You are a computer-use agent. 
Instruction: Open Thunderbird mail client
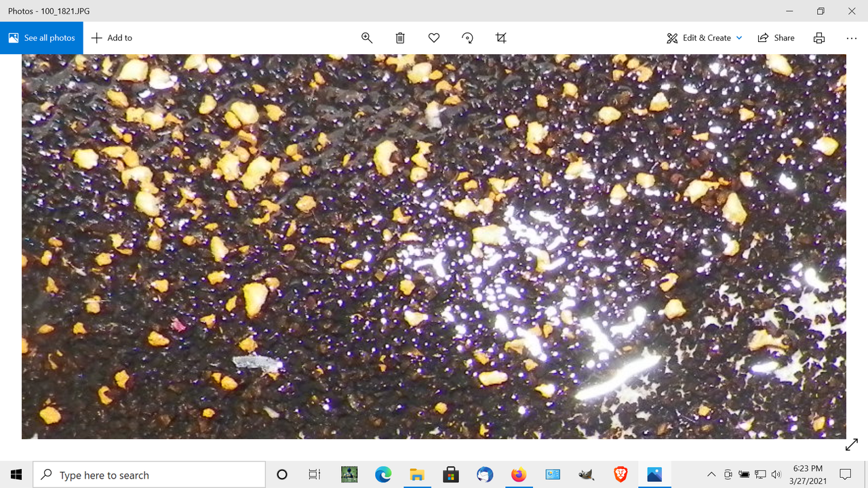tap(485, 474)
